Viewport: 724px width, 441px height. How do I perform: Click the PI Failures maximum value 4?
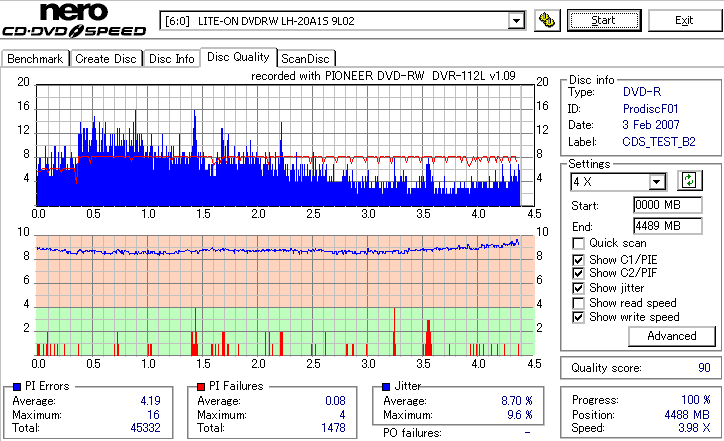click(342, 415)
